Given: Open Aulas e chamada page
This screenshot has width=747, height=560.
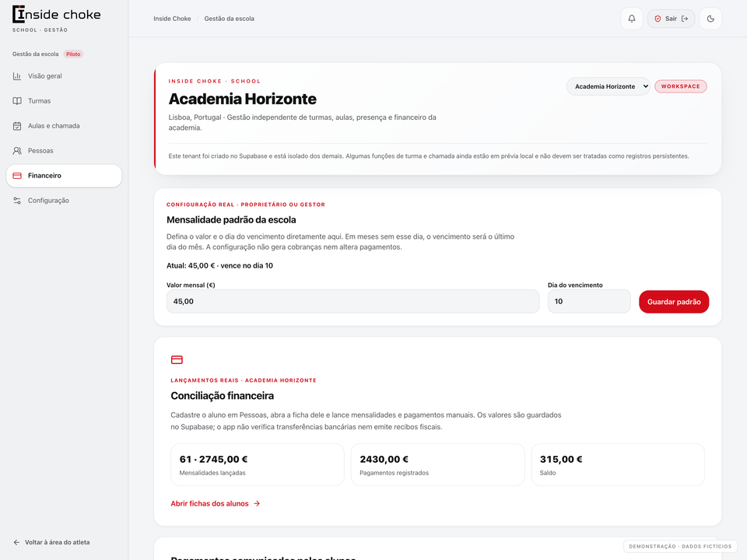Looking at the screenshot, I should [64, 126].
